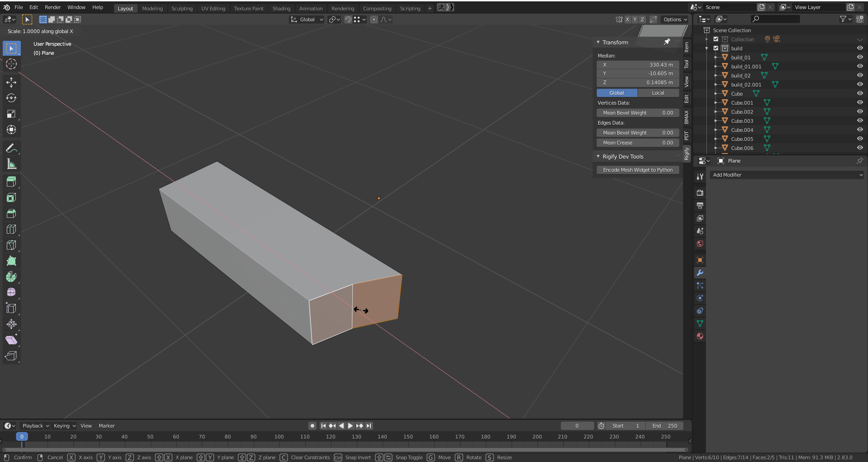Image resolution: width=868 pixels, height=462 pixels.
Task: Uncheck the build collection checkbox
Action: click(x=716, y=48)
